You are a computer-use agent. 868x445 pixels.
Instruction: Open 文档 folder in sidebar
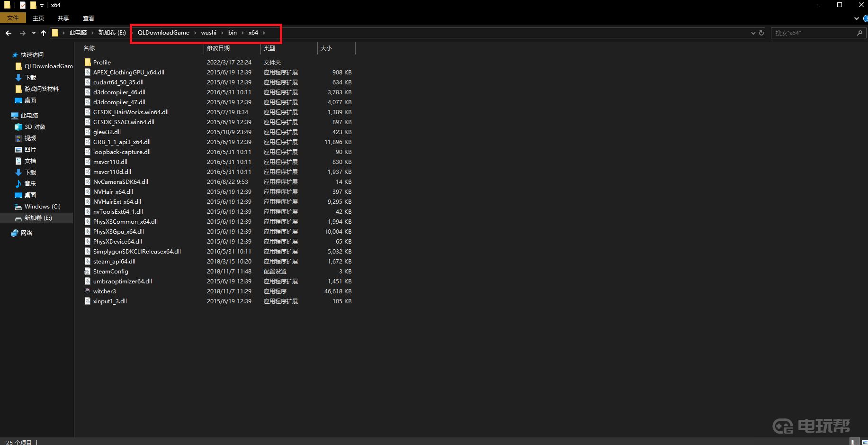[x=30, y=161]
